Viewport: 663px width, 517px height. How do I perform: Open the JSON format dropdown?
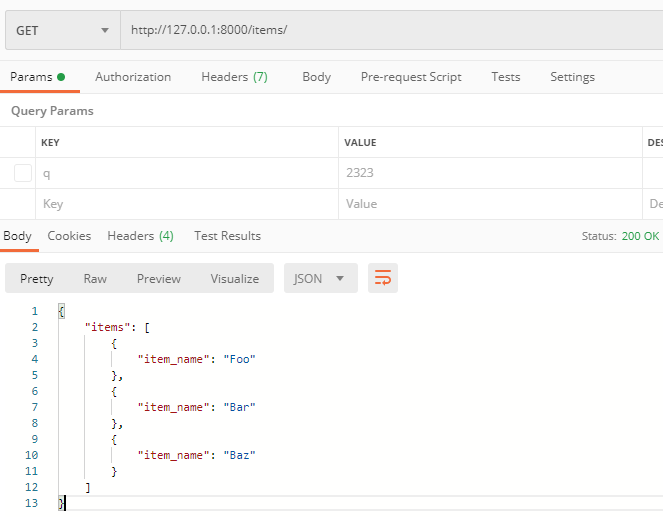[320, 278]
